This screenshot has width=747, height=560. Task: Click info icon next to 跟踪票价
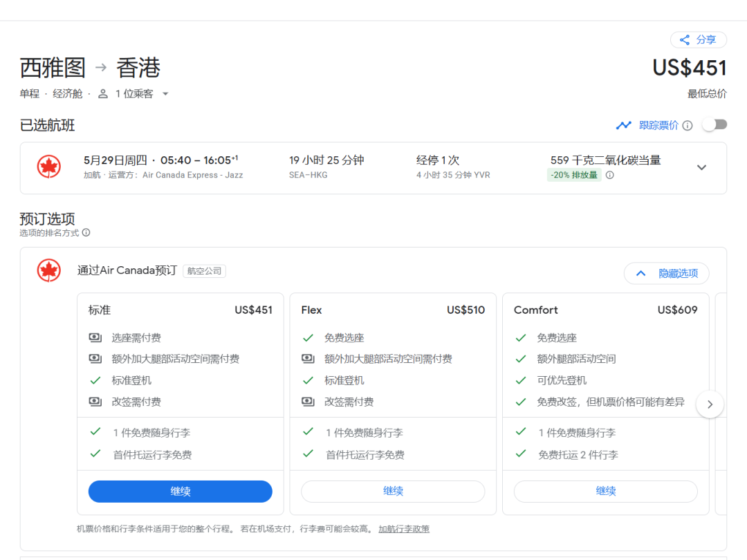(x=688, y=125)
